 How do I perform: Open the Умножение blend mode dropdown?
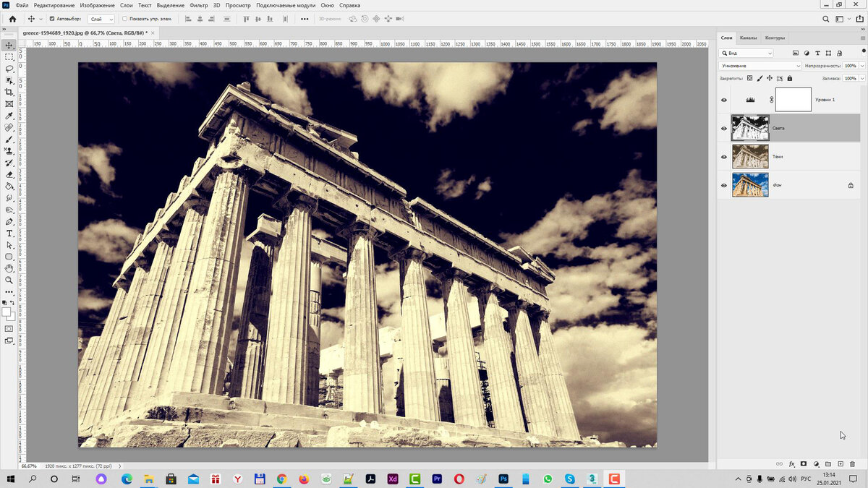pyautogui.click(x=760, y=66)
